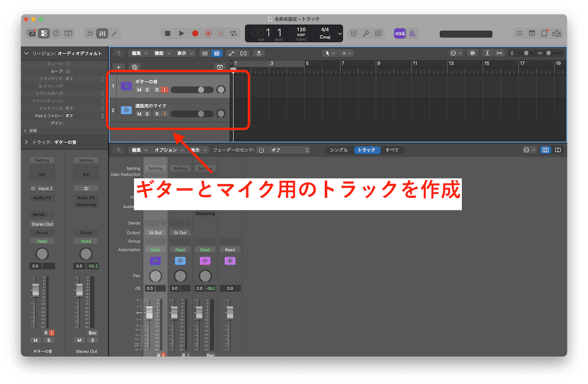Stop playback with the square Stop button
Viewport: 588px width, 384px height.
point(168,33)
